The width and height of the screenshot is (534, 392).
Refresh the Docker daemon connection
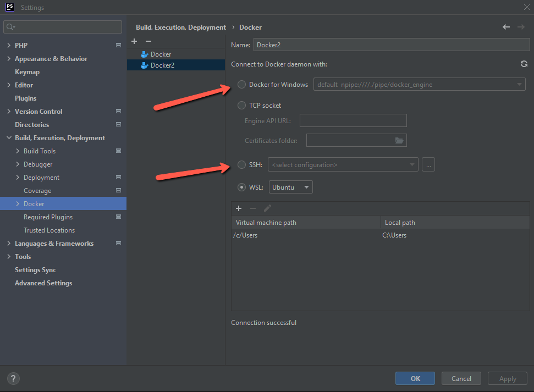point(524,64)
